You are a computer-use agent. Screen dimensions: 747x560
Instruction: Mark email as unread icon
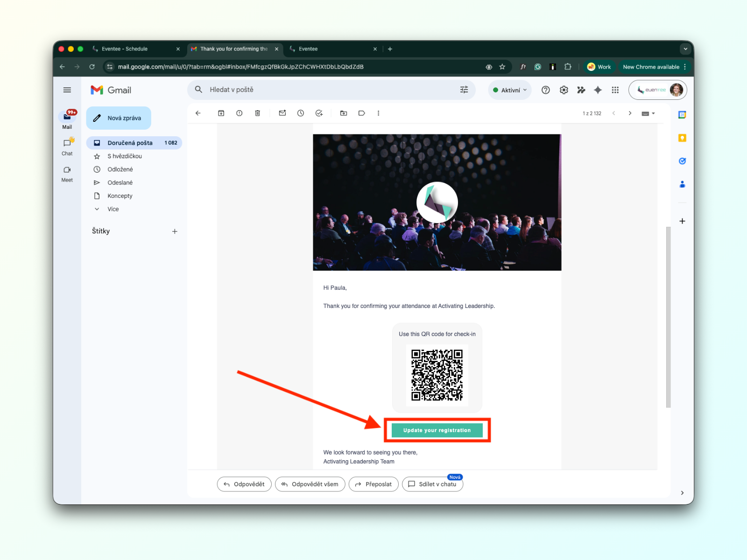(282, 113)
